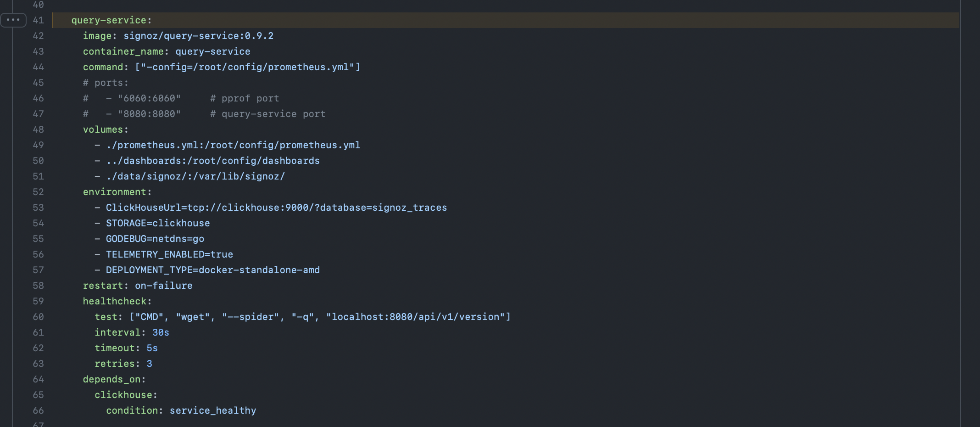
Task: Click the STORAGE=clickhouse entry
Action: pyautogui.click(x=158, y=223)
